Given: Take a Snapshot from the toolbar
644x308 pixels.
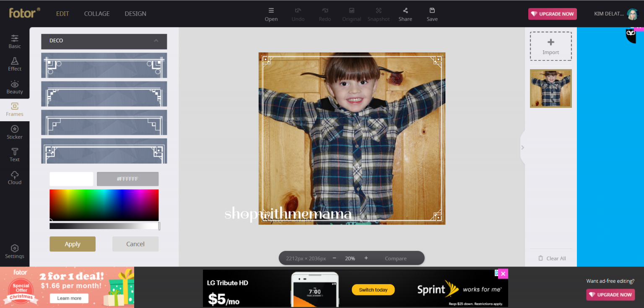Looking at the screenshot, I should pyautogui.click(x=379, y=14).
